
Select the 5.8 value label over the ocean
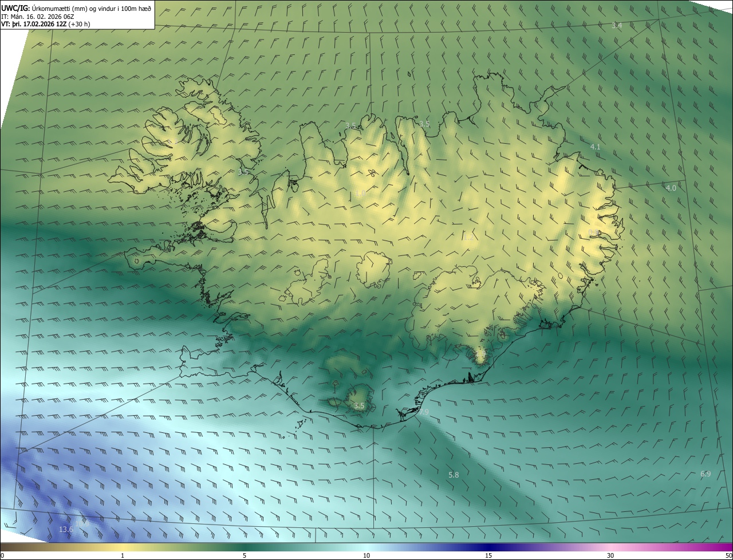(454, 475)
